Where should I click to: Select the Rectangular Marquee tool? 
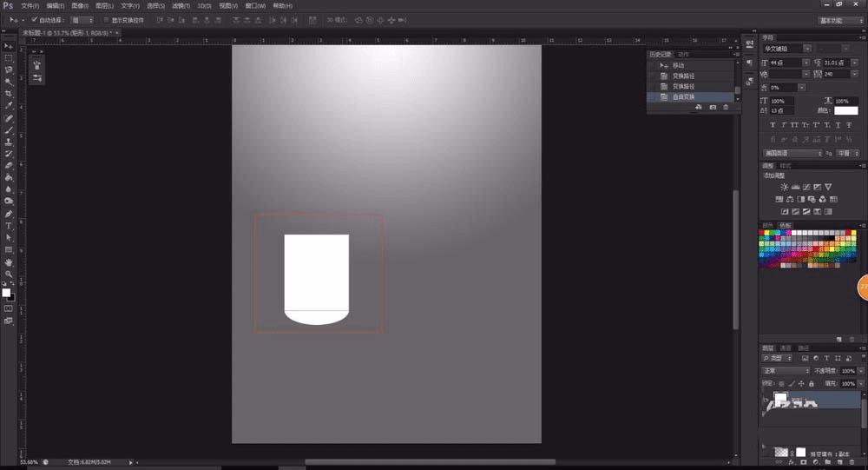[9, 57]
